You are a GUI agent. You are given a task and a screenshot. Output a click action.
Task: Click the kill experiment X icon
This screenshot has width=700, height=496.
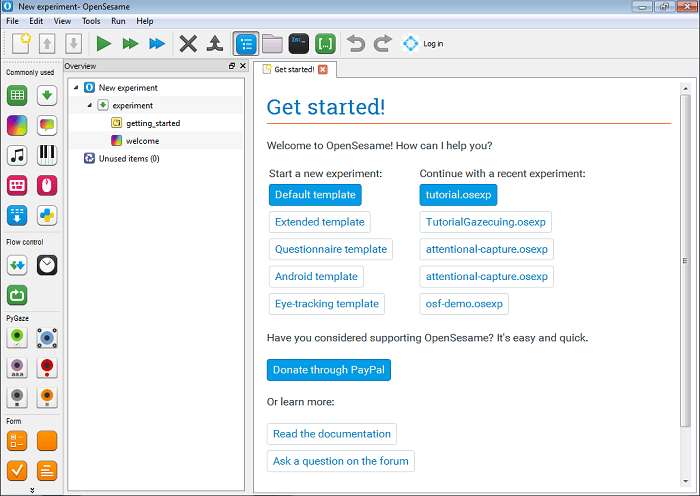coord(187,43)
